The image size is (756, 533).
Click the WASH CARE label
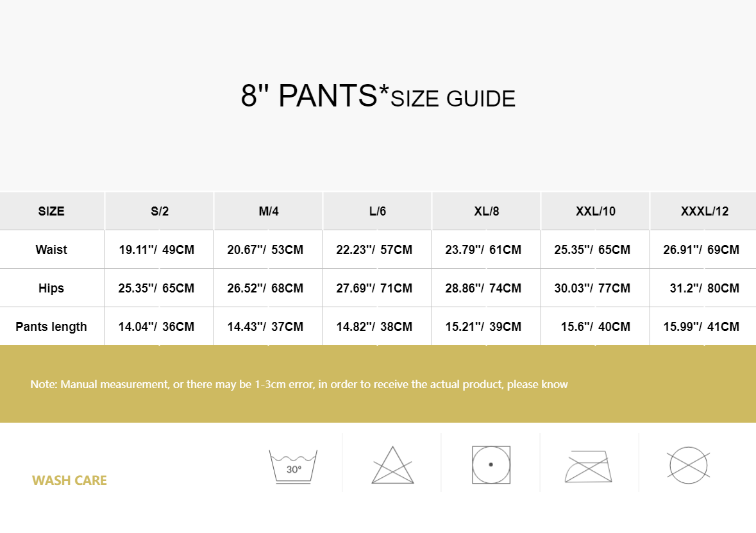click(69, 480)
